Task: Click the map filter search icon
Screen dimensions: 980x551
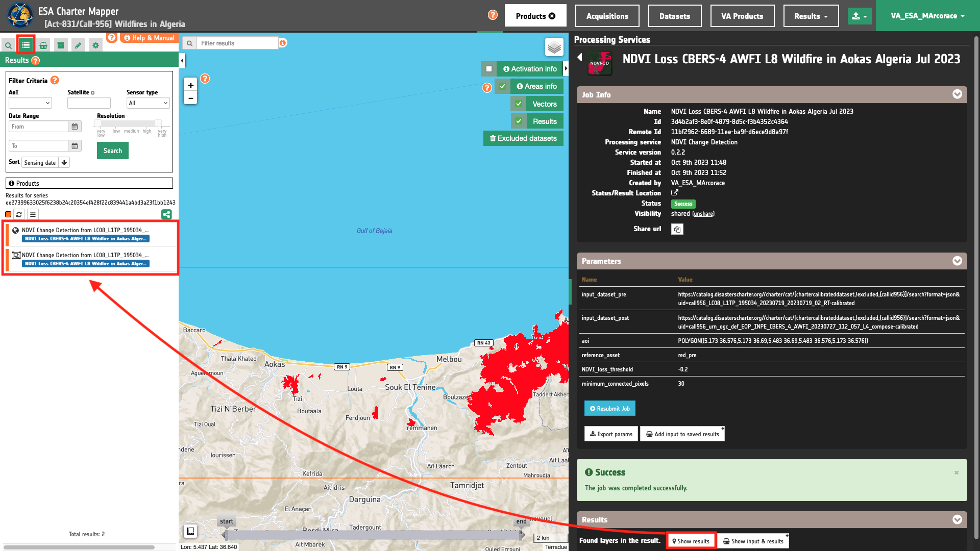Action: point(189,43)
